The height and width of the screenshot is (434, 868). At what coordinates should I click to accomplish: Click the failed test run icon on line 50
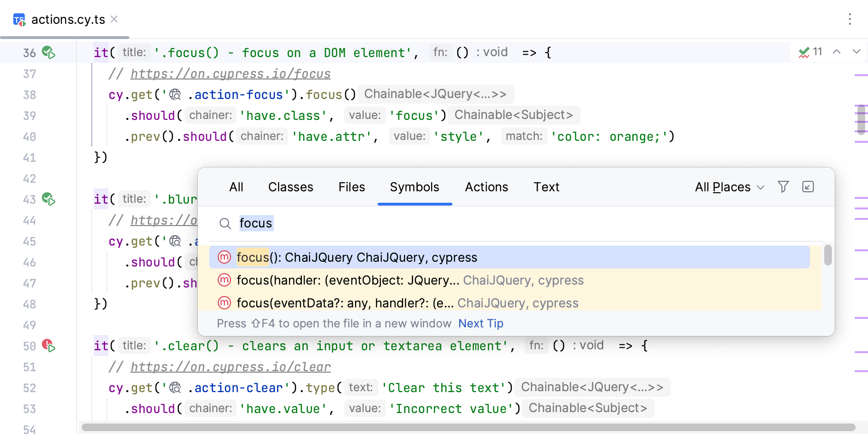coord(48,345)
